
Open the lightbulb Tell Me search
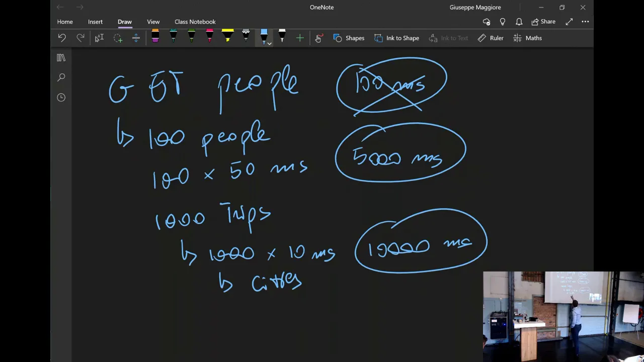(502, 22)
